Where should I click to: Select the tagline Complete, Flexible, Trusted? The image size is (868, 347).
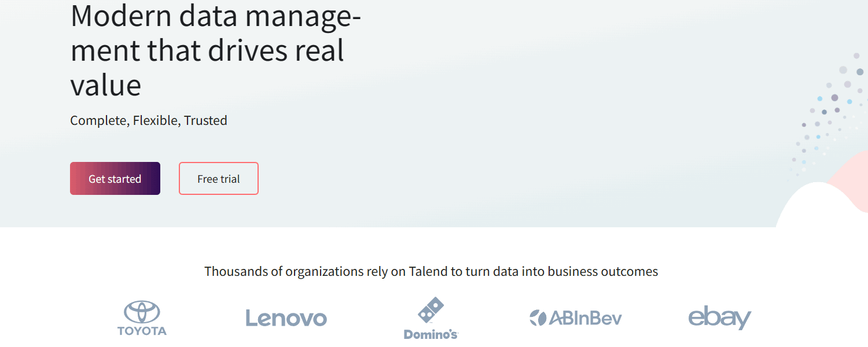pos(148,120)
